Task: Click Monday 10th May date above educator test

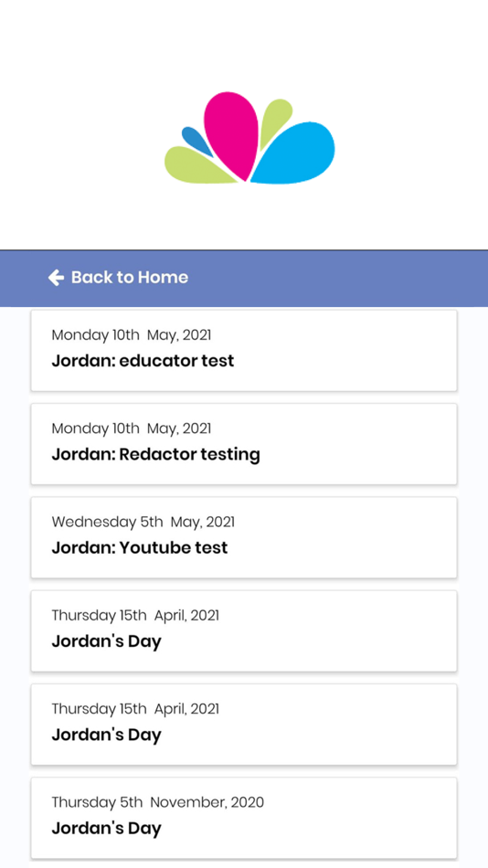Action: [132, 335]
